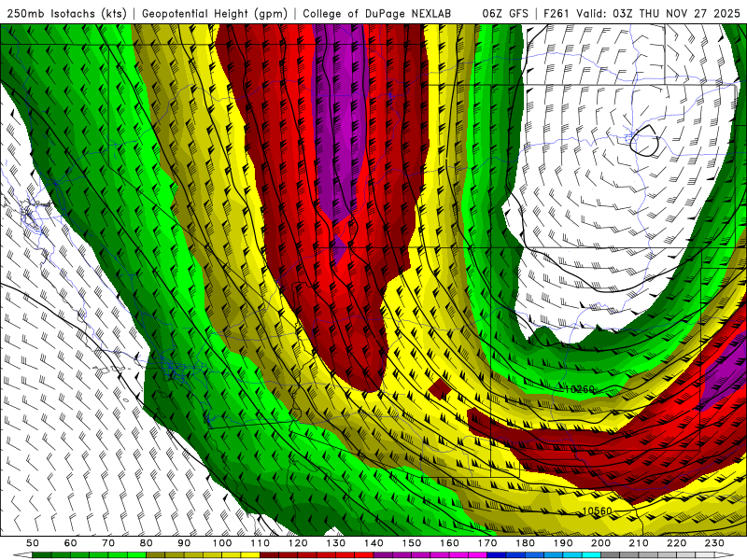Click the '60' colorbar scale label
The height and width of the screenshot is (560, 747).
70,543
